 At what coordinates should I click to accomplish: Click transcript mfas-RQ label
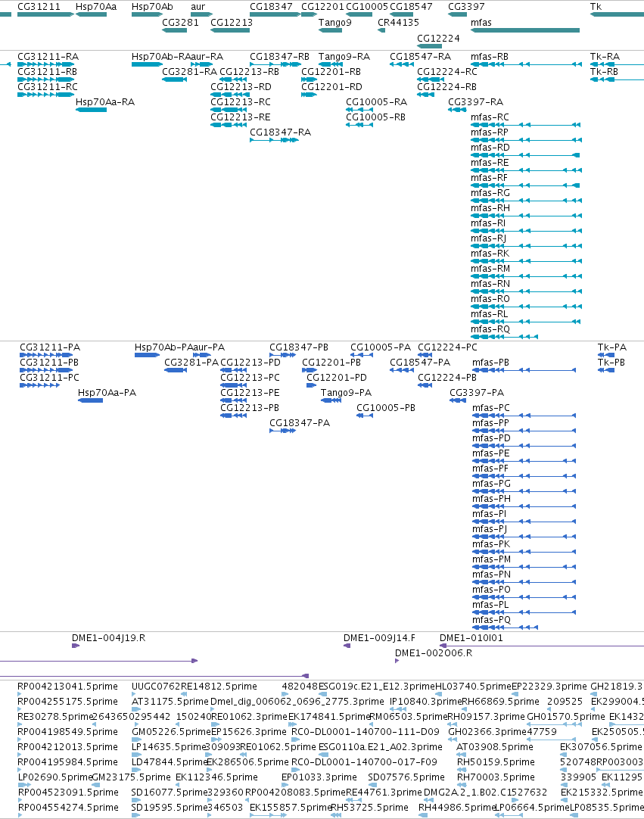[x=490, y=329]
